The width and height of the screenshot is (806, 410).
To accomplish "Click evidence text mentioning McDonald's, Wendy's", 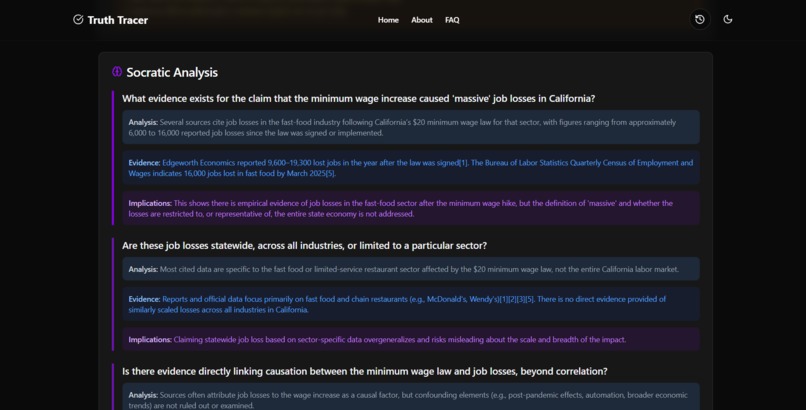I will 411,304.
